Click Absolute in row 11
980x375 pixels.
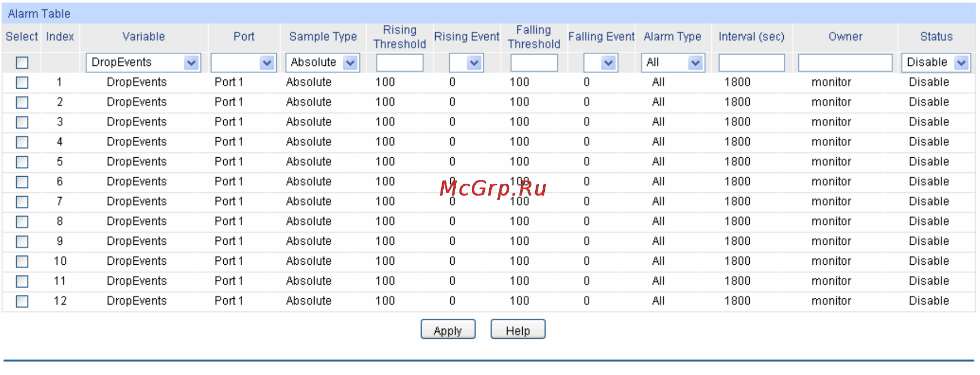pyautogui.click(x=309, y=281)
